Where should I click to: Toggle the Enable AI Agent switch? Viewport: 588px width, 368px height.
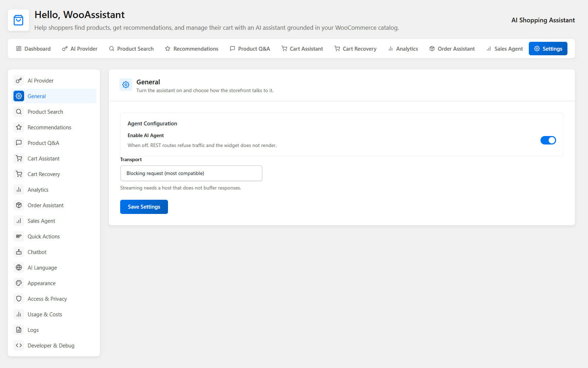pyautogui.click(x=548, y=140)
